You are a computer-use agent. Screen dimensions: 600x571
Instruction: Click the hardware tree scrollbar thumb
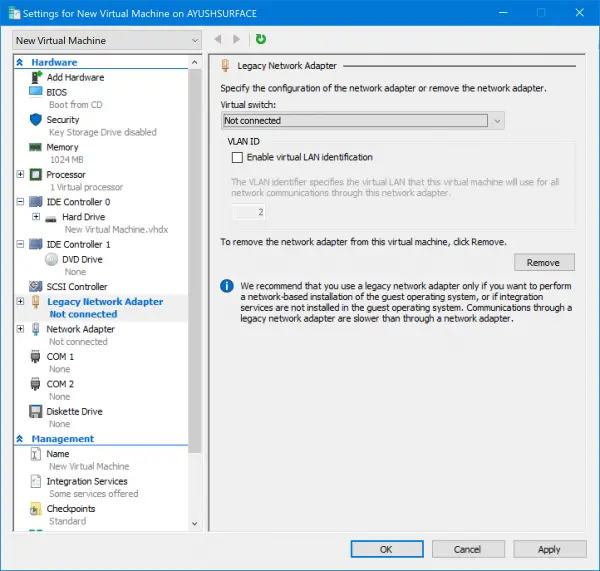[x=194, y=260]
